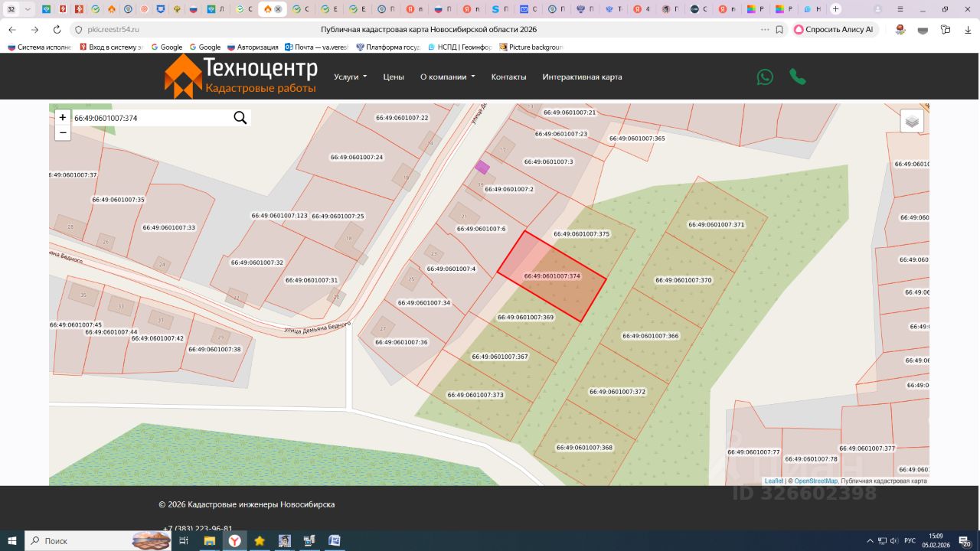
Task: Open the map layers control
Action: 911,121
